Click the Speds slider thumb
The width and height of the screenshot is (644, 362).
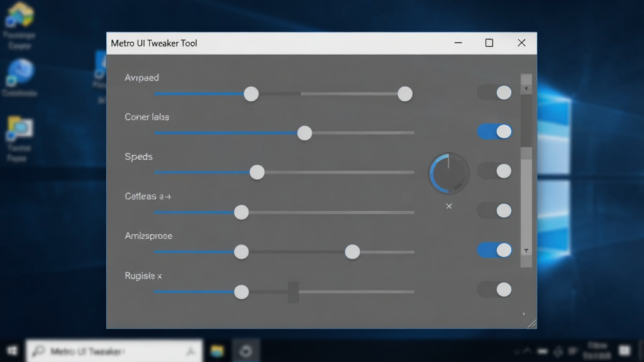[x=257, y=172]
